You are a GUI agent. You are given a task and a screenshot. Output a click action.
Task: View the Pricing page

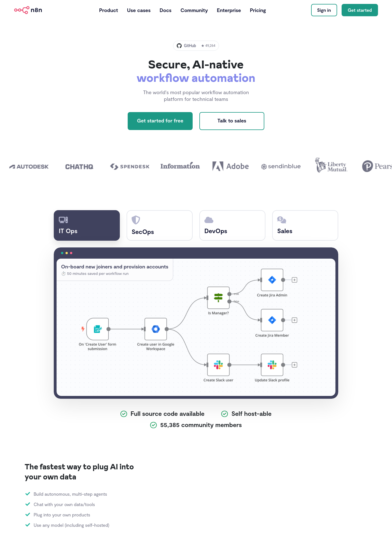258,10
